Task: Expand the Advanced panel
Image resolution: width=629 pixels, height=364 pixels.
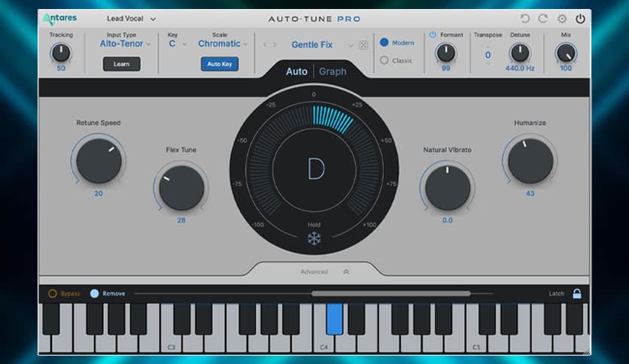Action: click(325, 271)
